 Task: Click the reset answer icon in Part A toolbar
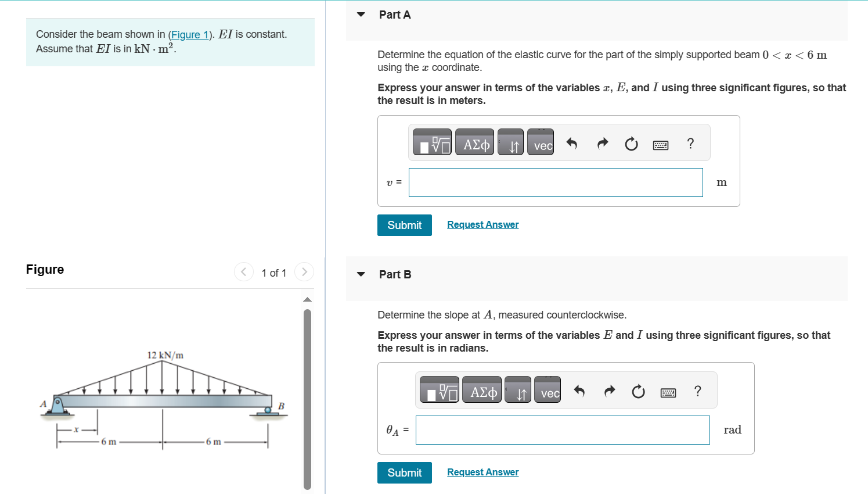point(631,143)
